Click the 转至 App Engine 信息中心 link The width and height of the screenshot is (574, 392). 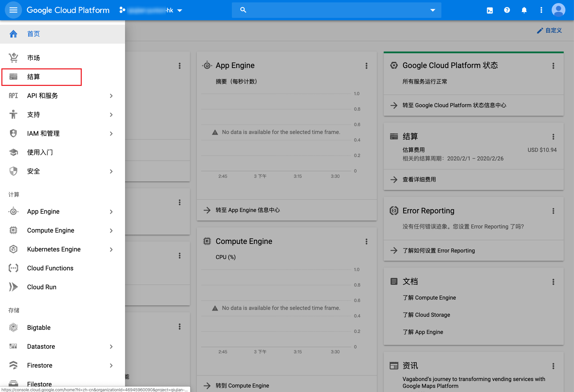coord(247,210)
